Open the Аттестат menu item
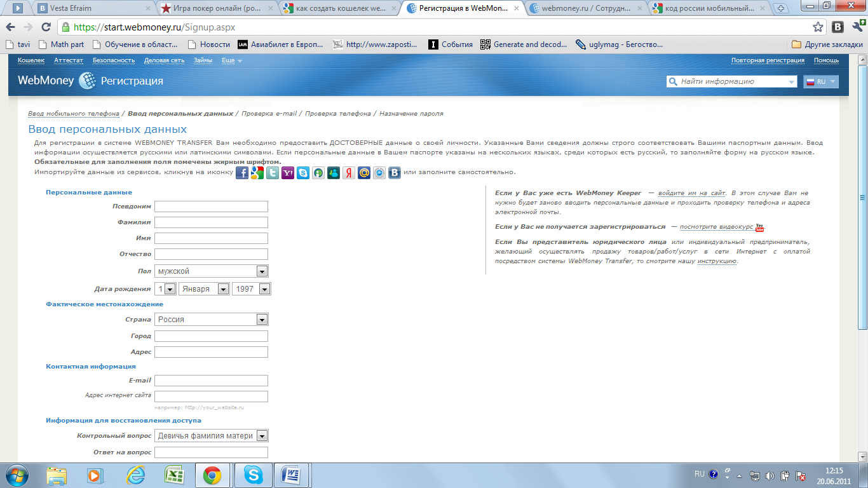This screenshot has height=488, width=868. [69, 60]
